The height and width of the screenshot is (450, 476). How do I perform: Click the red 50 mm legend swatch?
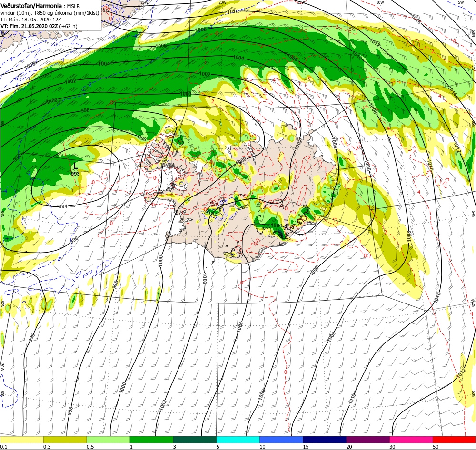(454, 440)
